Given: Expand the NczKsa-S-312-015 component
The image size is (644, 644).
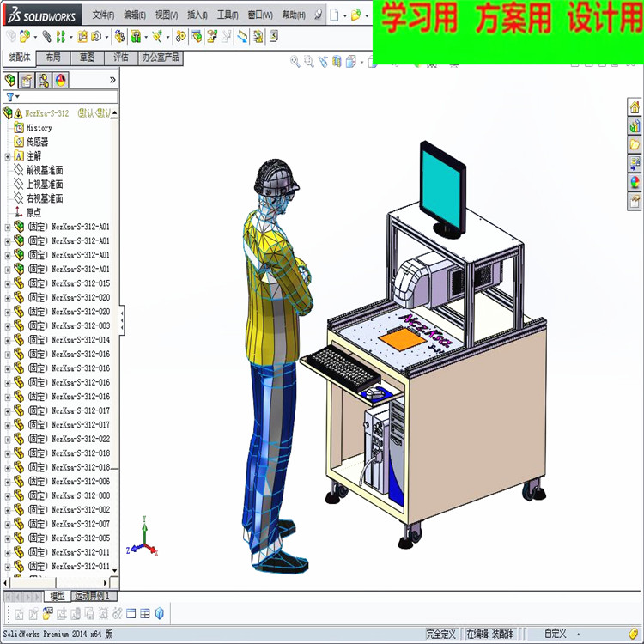Looking at the screenshot, I should (x=8, y=284).
